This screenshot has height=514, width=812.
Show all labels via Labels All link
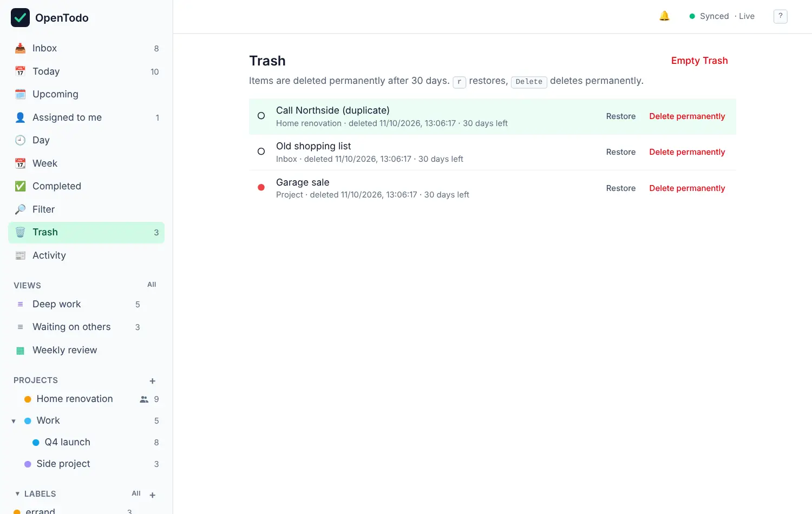pos(136,493)
